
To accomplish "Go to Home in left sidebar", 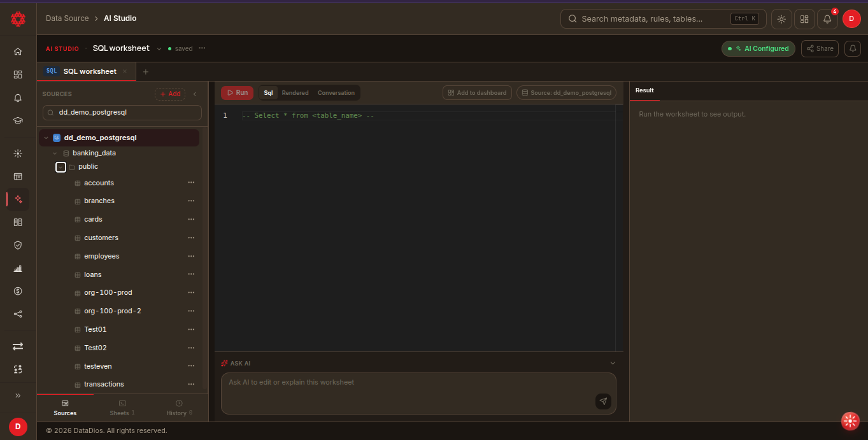I will [18, 52].
